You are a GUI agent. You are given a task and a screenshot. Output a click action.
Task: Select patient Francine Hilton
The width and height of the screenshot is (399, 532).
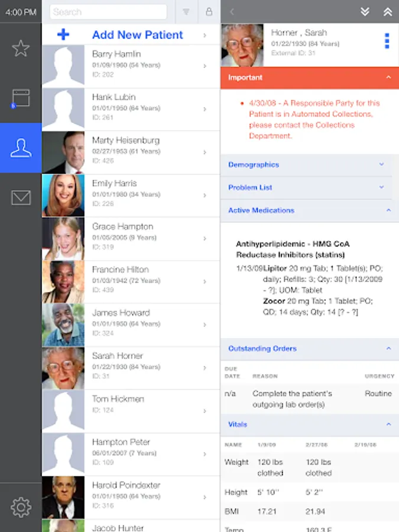tap(131, 281)
